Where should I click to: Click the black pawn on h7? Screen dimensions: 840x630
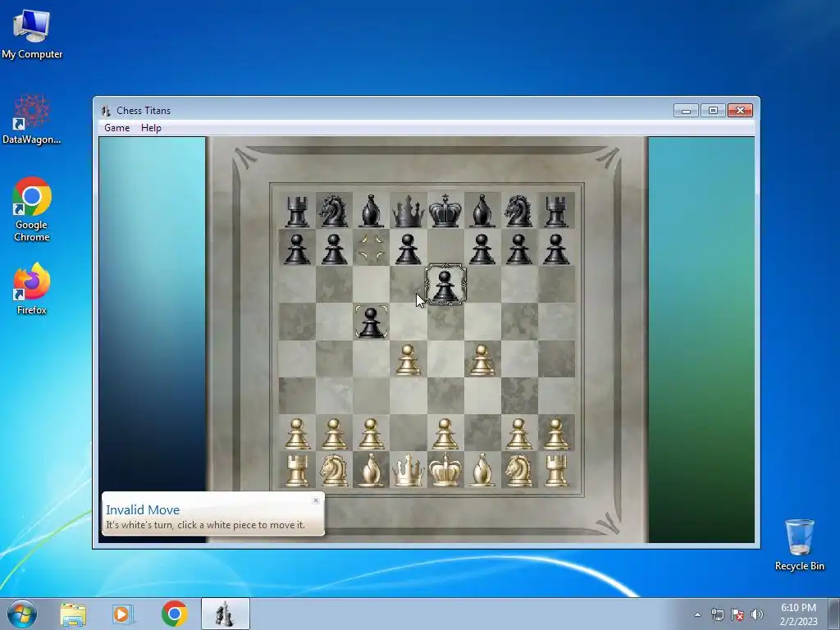point(556,249)
